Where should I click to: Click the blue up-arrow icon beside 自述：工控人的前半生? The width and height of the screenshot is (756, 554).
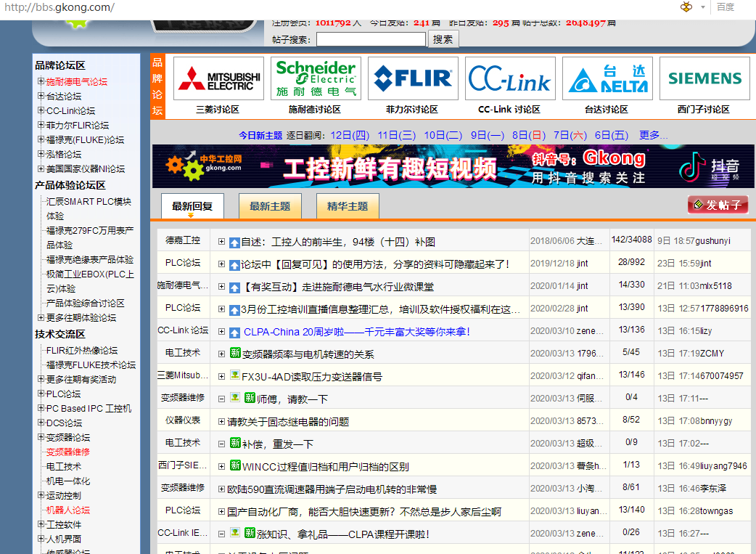pyautogui.click(x=234, y=242)
